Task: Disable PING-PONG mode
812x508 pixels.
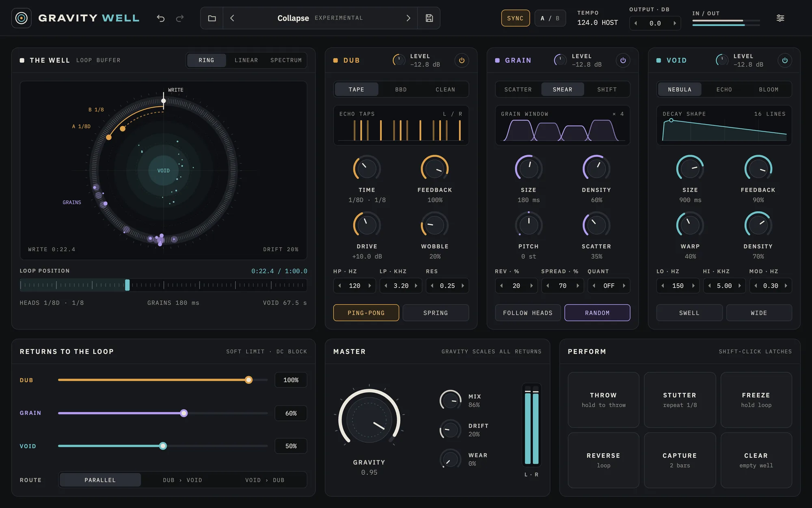Action: coord(366,313)
